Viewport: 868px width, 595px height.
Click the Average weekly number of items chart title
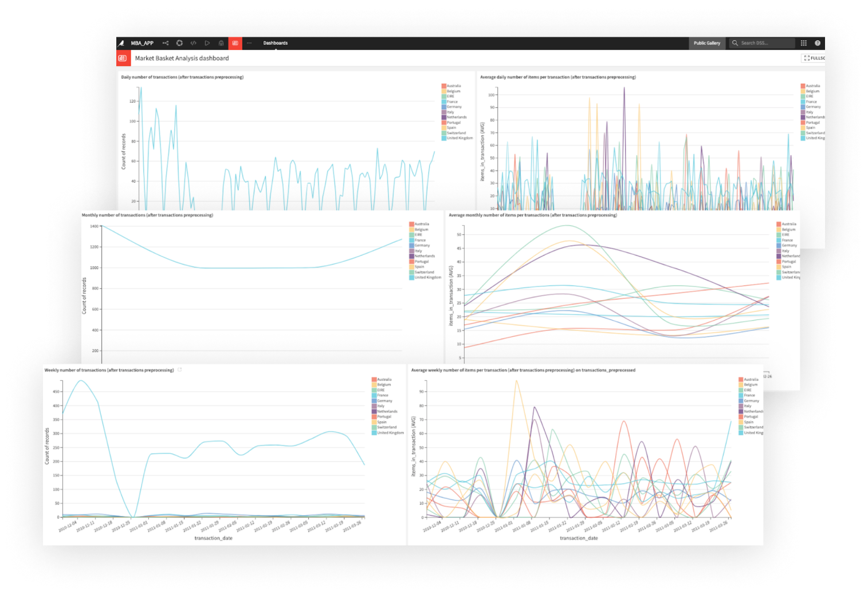coord(523,370)
